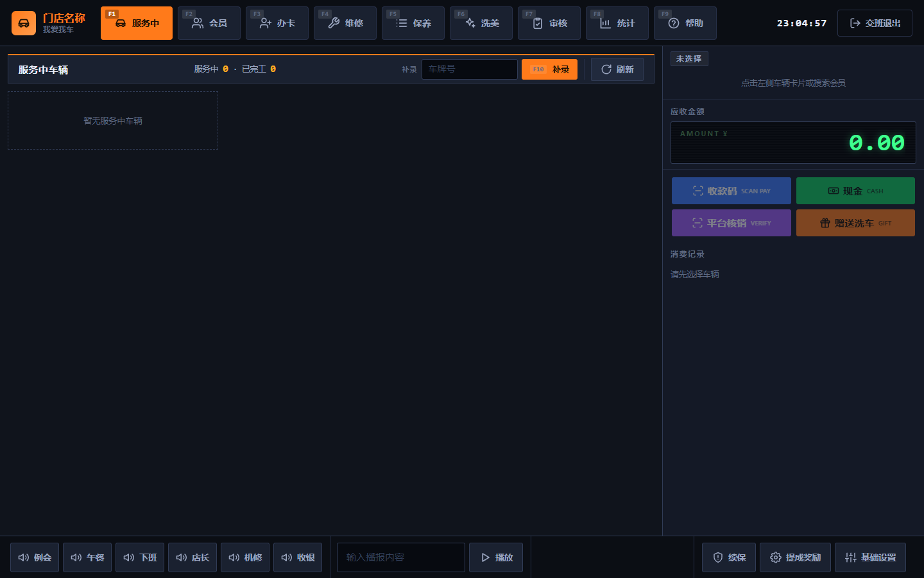924x578 pixels.
Task: Click the 交班退出 button
Action: pyautogui.click(x=875, y=23)
